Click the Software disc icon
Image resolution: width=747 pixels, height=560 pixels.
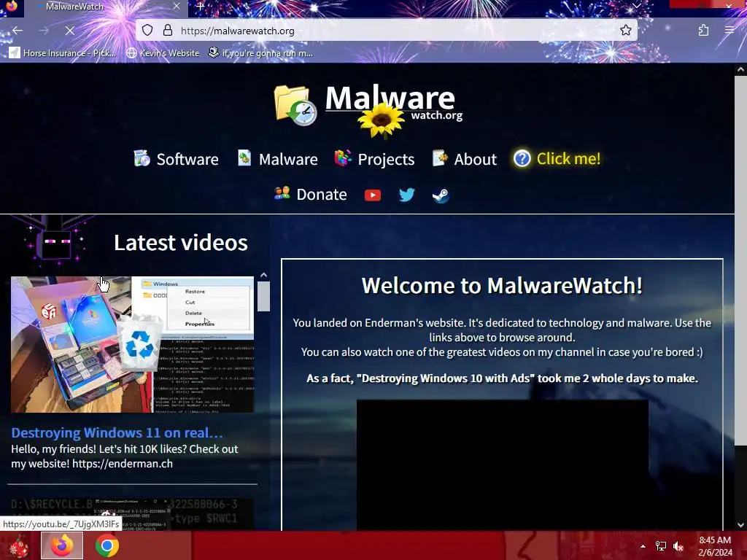pos(142,158)
